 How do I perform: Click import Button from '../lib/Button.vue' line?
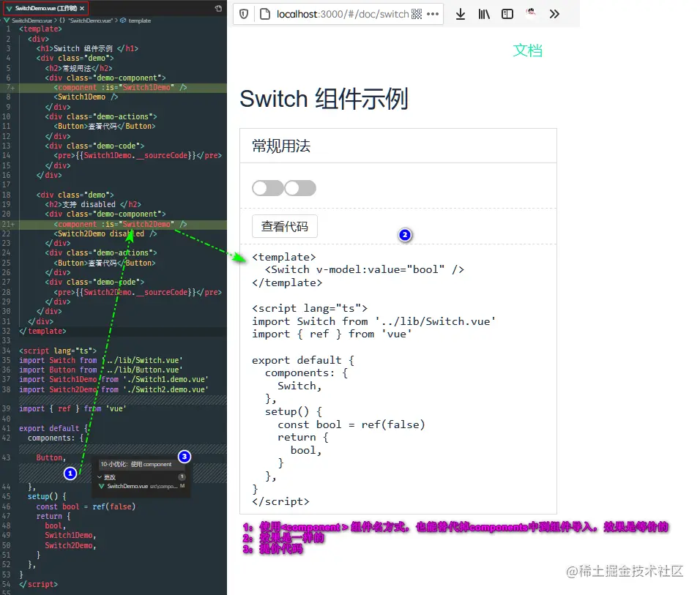coord(100,370)
